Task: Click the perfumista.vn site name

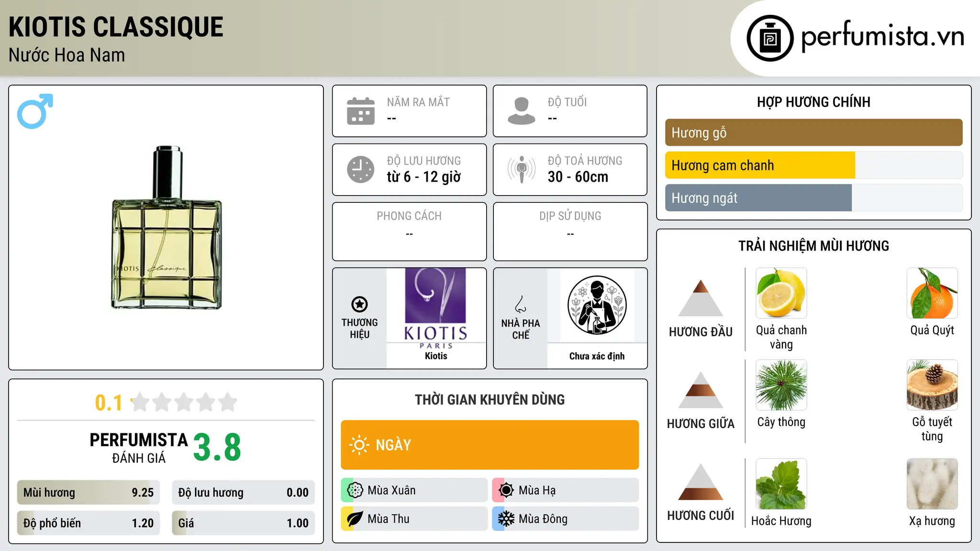Action: point(883,36)
